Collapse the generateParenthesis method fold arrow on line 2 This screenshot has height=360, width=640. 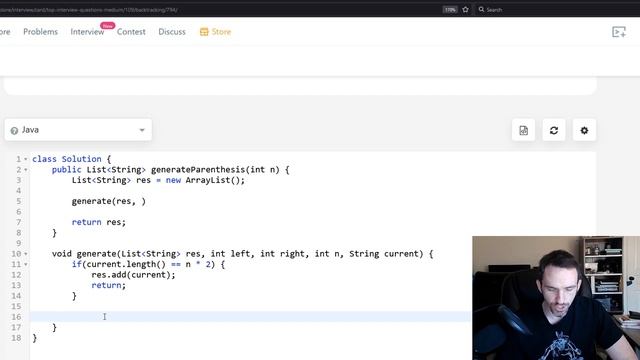coord(26,170)
